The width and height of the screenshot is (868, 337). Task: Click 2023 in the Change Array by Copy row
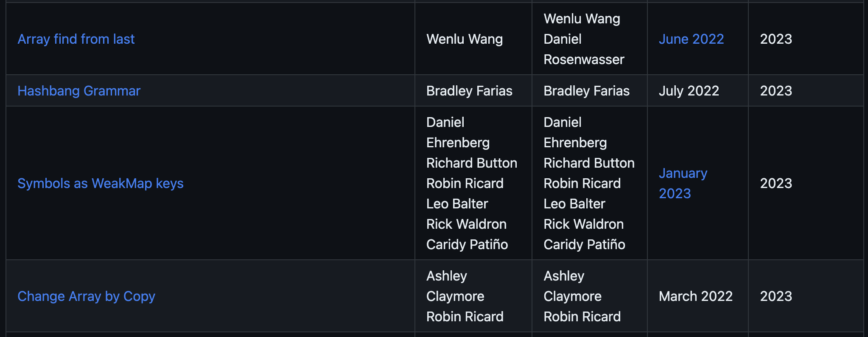pos(776,296)
